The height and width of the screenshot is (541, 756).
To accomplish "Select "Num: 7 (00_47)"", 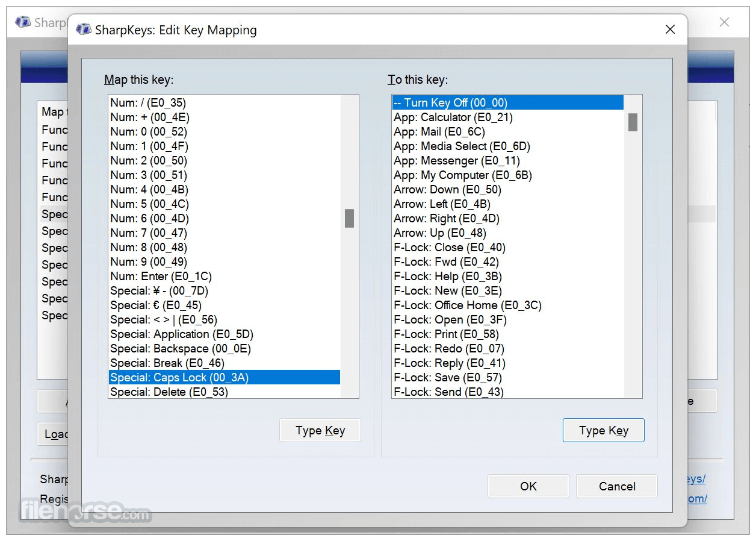I will [225, 233].
